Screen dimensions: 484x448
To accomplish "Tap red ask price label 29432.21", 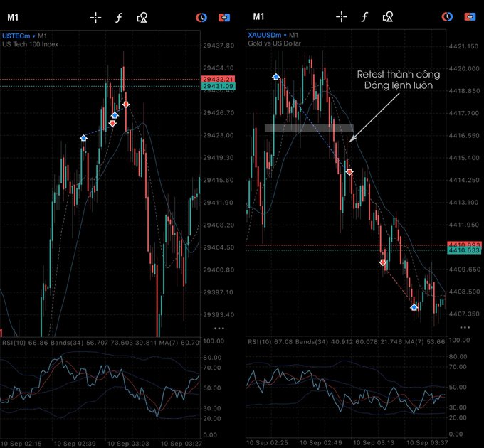I will [219, 79].
